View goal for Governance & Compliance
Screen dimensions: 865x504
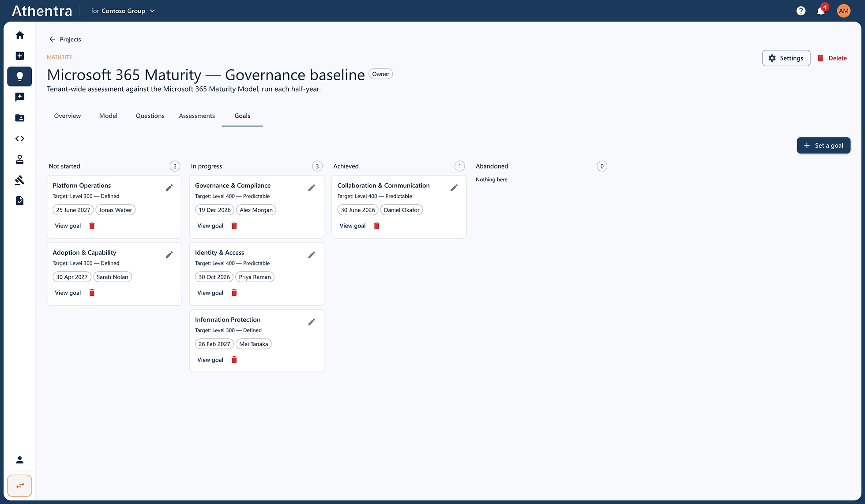[210, 226]
